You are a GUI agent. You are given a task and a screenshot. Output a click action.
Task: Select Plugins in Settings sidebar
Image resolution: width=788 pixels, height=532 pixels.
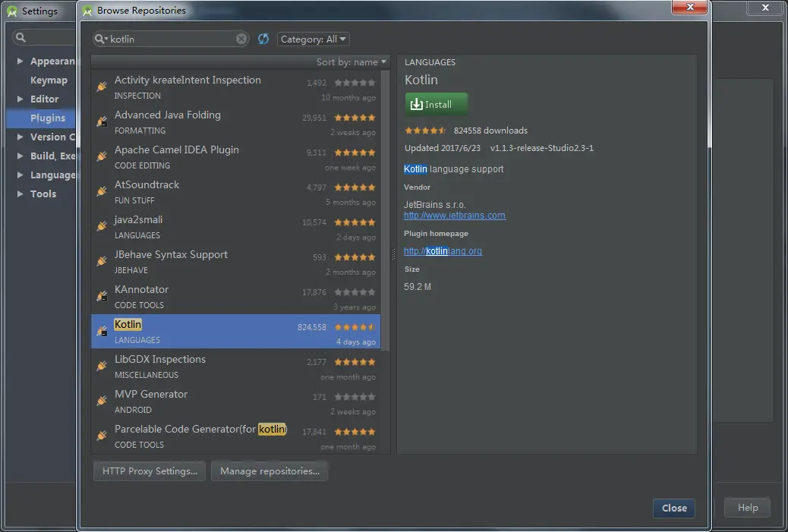point(41,118)
